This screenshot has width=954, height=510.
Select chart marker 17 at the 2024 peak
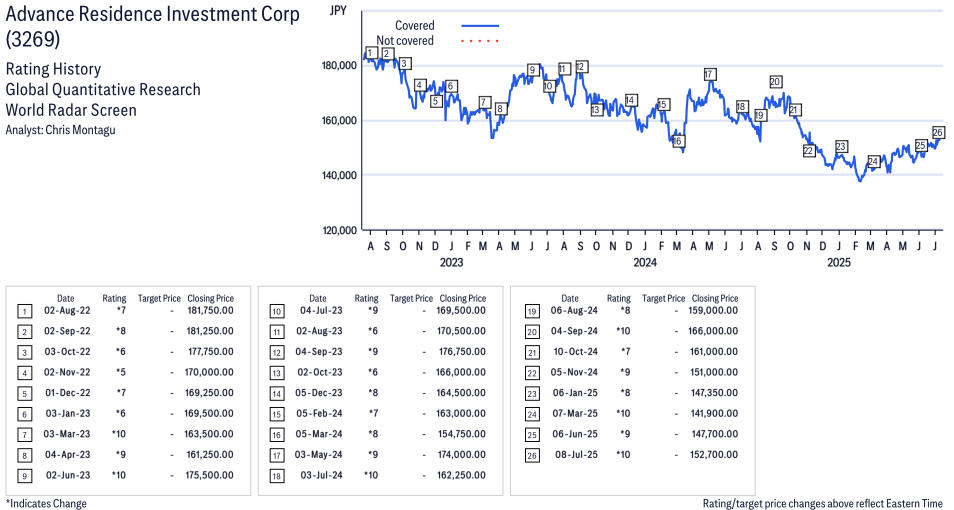[709, 74]
